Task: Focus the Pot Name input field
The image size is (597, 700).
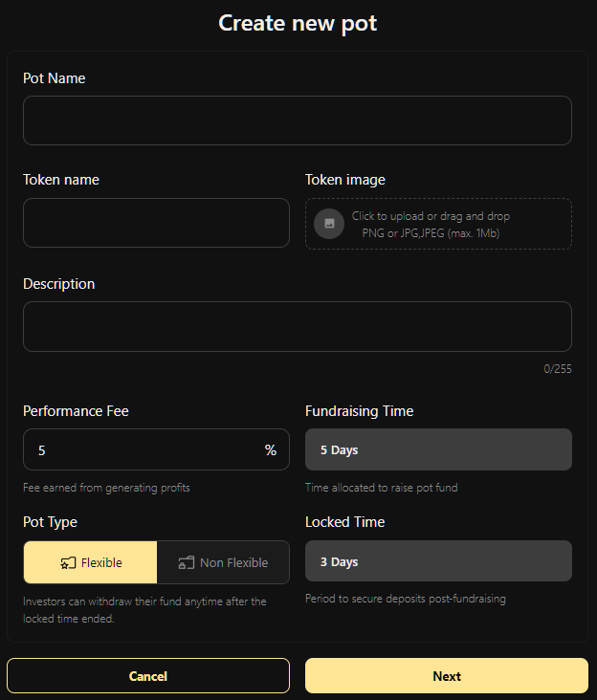Action: coord(297,120)
